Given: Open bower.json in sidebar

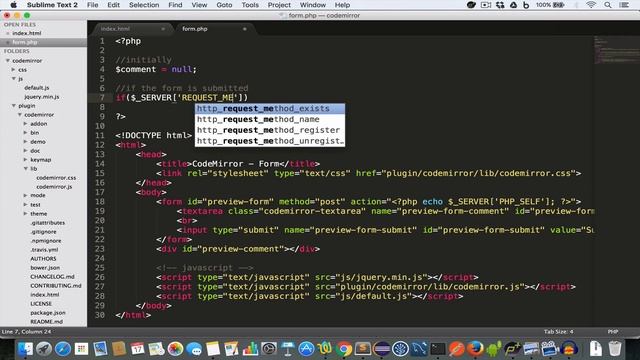Looking at the screenshot, I should click(45, 268).
